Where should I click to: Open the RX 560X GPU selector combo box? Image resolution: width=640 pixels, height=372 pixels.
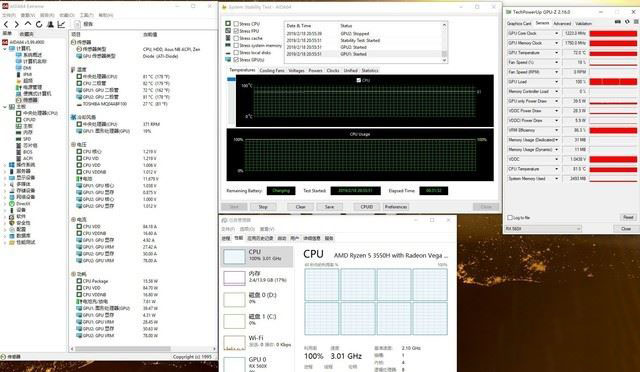(543, 229)
